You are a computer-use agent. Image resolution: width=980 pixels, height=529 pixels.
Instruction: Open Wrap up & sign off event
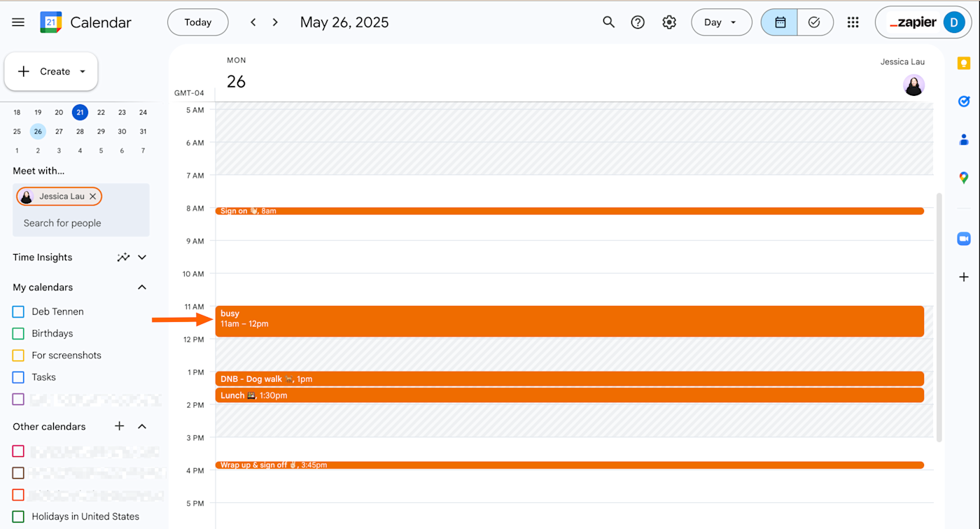coord(570,465)
